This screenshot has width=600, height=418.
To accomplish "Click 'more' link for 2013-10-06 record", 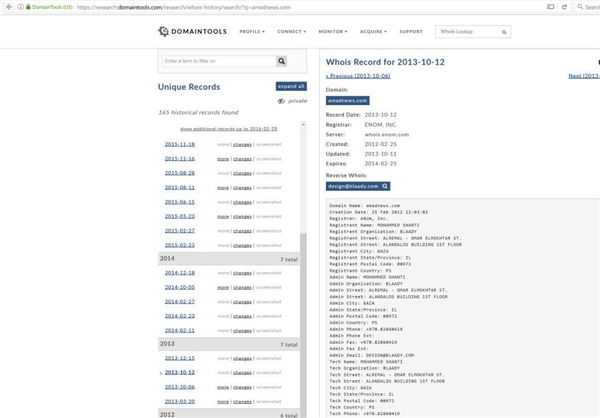I will coord(223,387).
